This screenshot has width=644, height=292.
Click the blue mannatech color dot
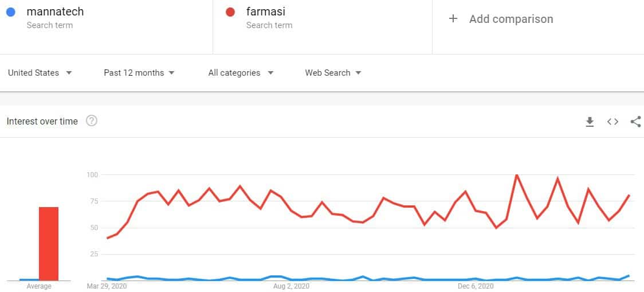(11, 12)
